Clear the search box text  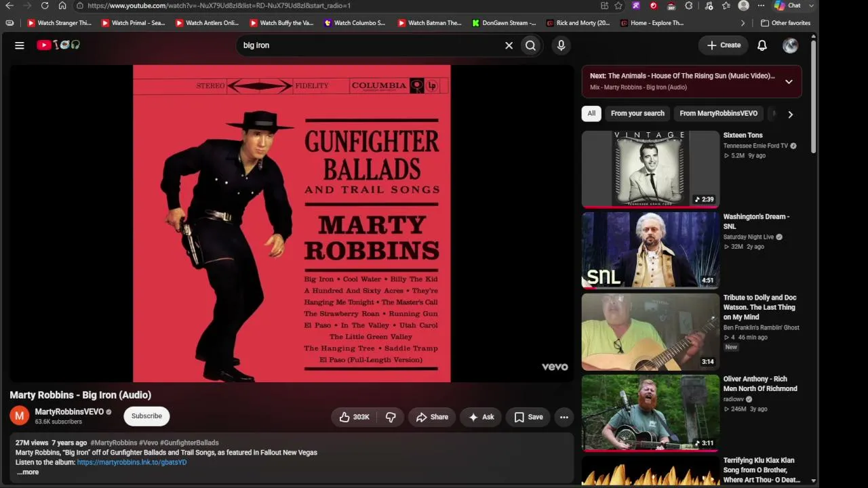click(509, 45)
